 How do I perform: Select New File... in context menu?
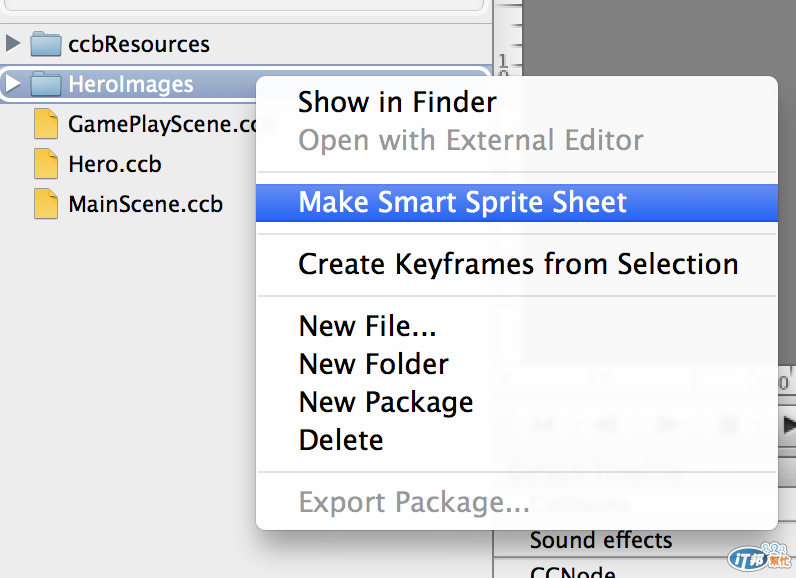point(367,326)
